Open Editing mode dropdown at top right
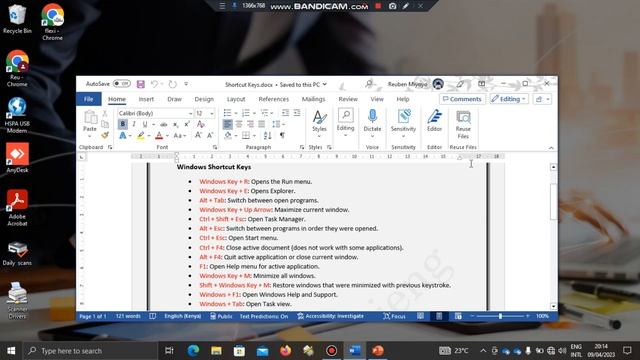 click(x=509, y=99)
